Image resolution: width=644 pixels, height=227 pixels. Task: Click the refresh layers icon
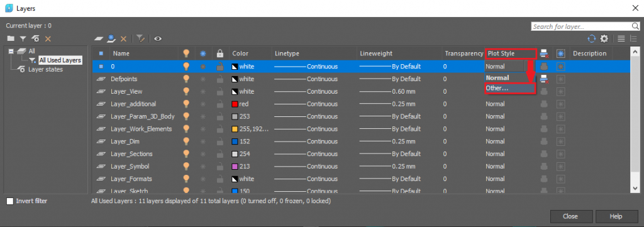(591, 38)
